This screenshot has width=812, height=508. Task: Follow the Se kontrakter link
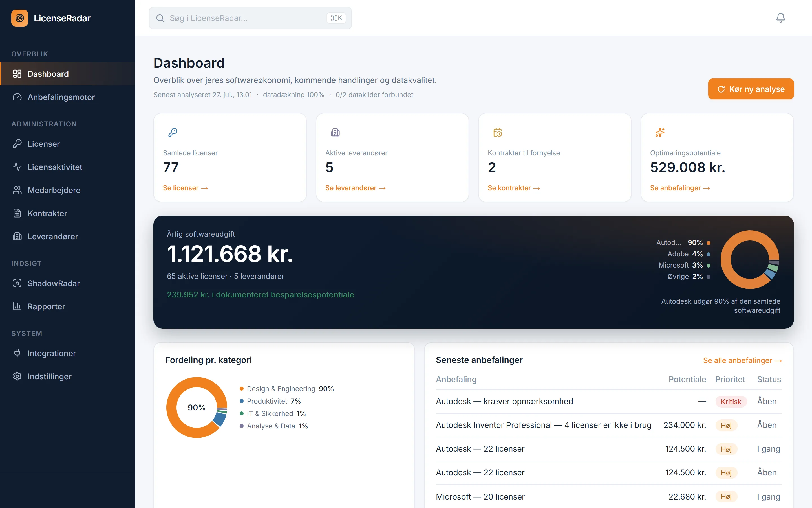pos(514,188)
